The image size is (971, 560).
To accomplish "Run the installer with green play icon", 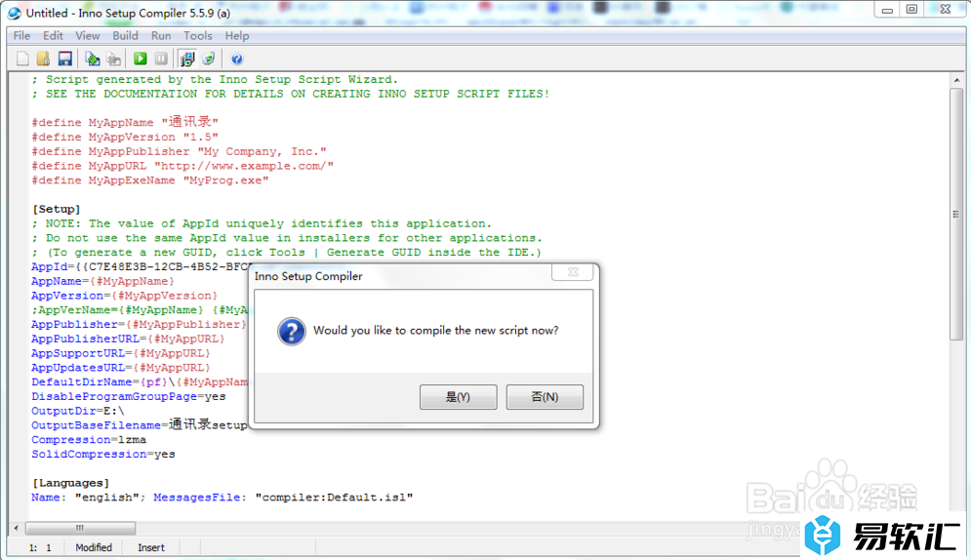I will 141,59.
